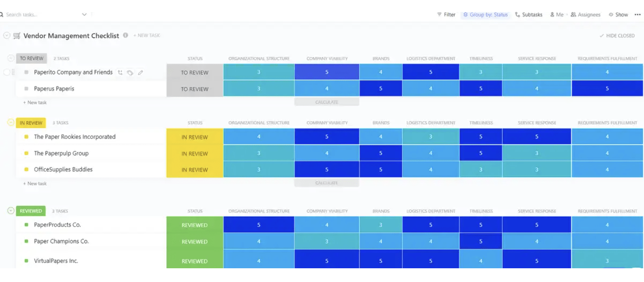
Task: Open the three-dot more options menu
Action: [638, 15]
